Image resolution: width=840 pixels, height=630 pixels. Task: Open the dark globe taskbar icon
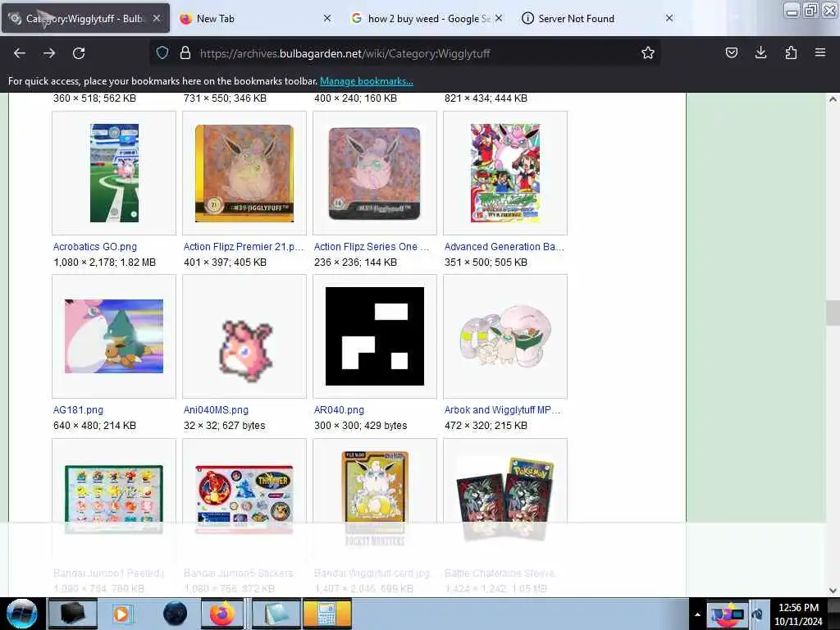pos(175,614)
